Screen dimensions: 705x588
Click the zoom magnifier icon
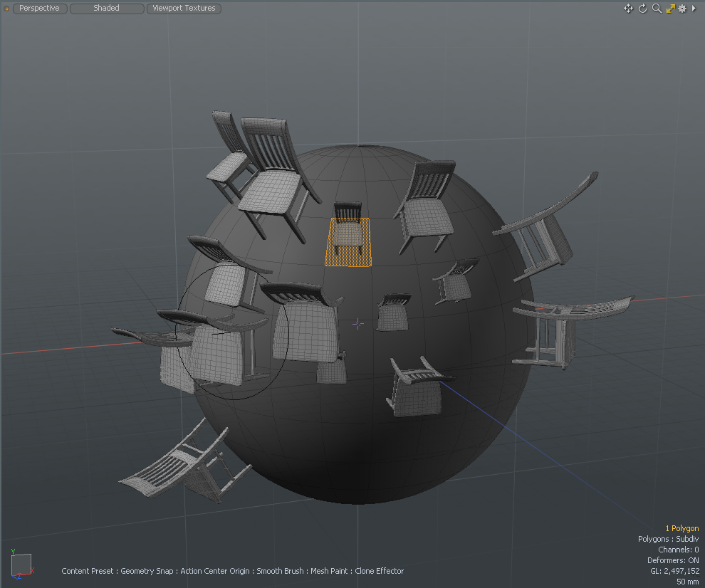[x=657, y=9]
